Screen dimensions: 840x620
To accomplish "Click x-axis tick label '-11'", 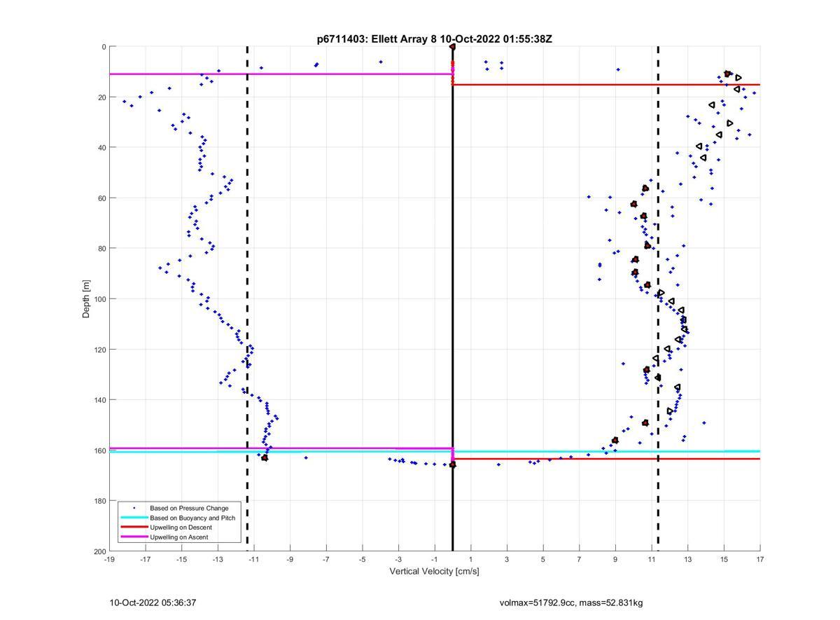I will tap(254, 559).
